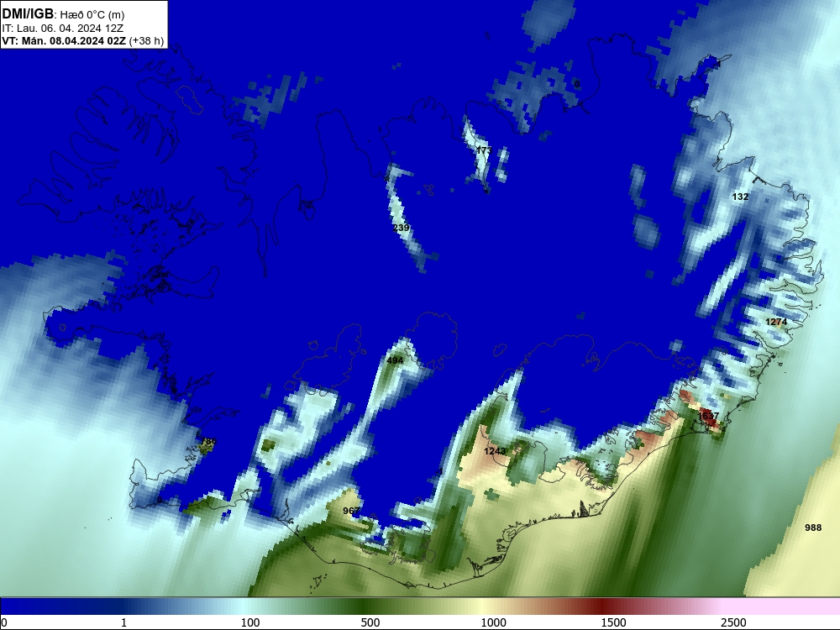Viewport: 840px width, 630px height.
Task: Click the DMI/IGB title text
Action: point(28,14)
